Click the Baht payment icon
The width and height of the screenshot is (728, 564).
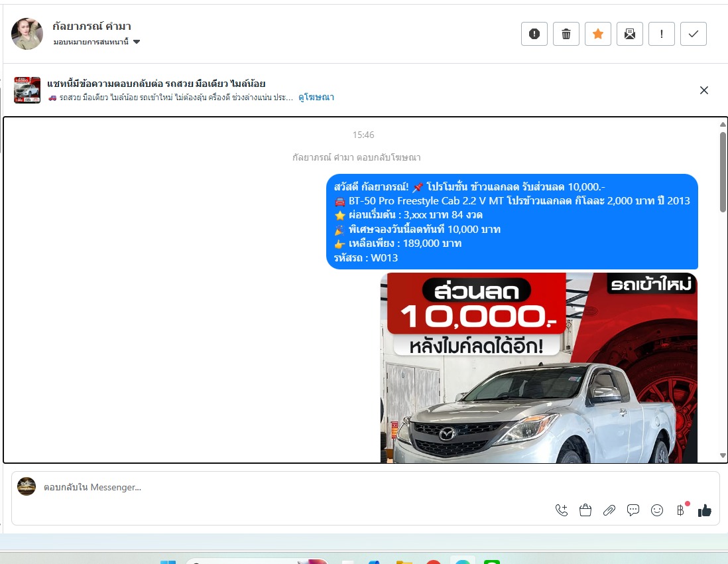(x=680, y=510)
